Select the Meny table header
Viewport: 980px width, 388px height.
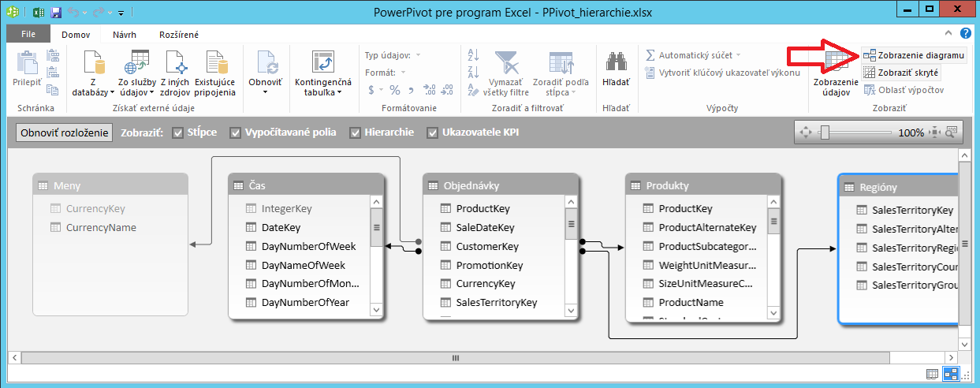(x=111, y=185)
